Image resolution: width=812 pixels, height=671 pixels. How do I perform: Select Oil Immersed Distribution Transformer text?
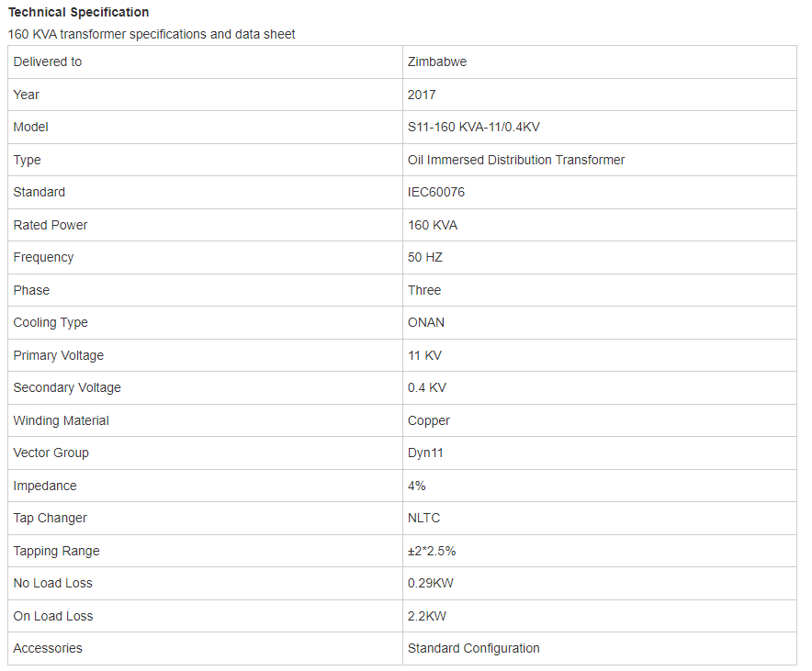tap(516, 160)
